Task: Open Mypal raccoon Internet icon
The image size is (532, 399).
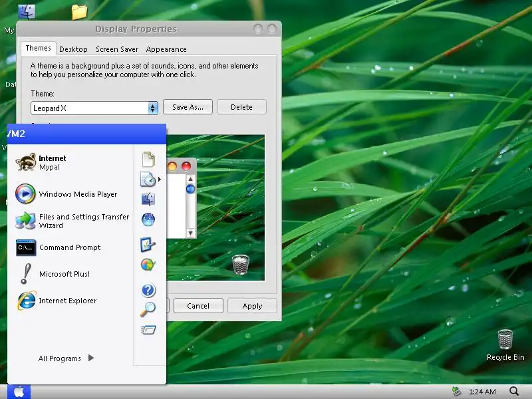Action: (x=26, y=162)
